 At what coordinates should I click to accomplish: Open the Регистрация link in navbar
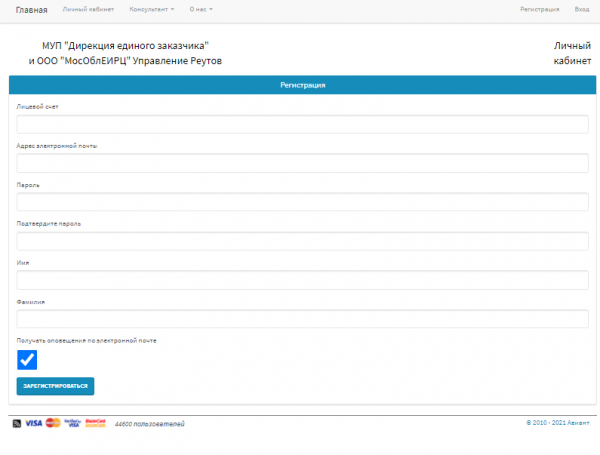point(540,9)
